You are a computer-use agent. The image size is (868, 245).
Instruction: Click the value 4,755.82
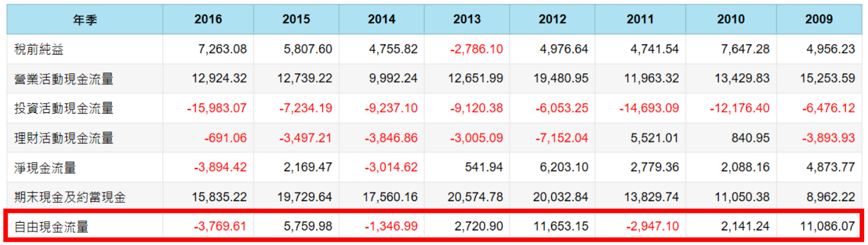pos(393,49)
